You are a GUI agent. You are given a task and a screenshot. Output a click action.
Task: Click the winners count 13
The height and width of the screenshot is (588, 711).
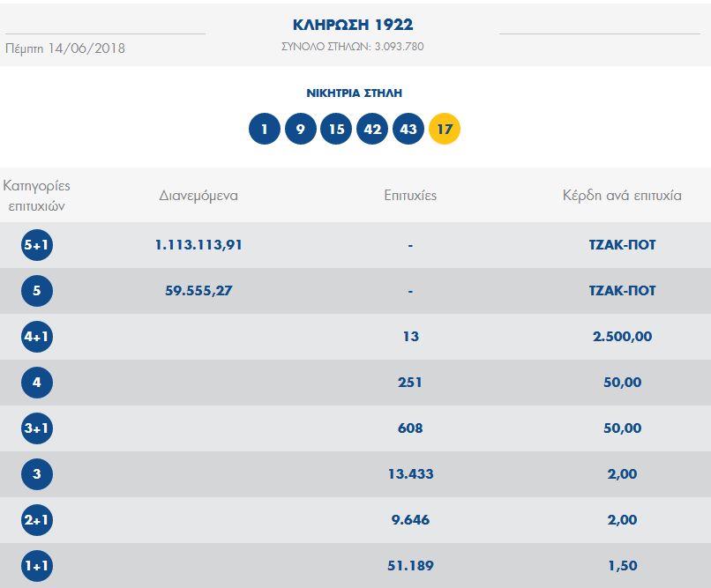(411, 337)
